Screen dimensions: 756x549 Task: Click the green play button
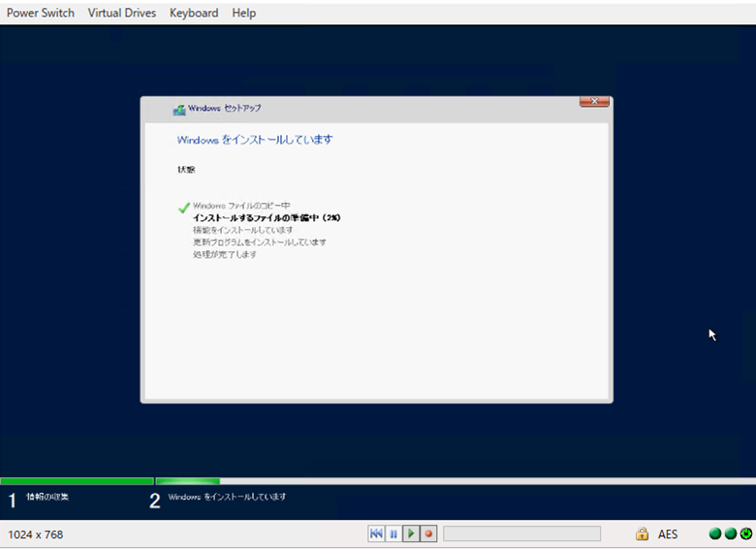click(411, 533)
